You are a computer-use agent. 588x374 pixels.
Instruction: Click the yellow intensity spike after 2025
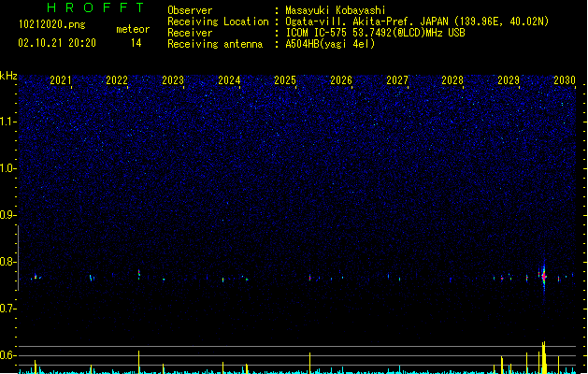click(x=309, y=363)
